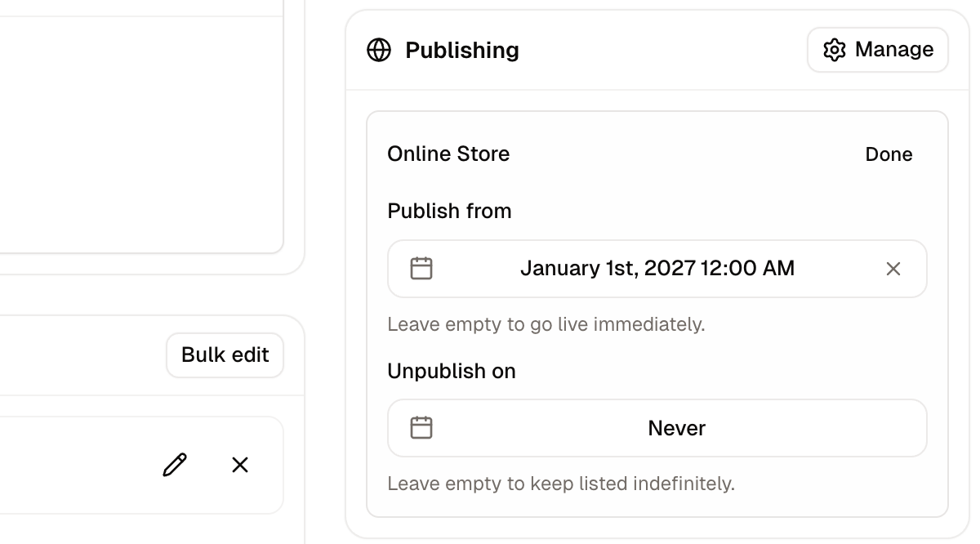Screen dimensions: 980x544
Task: Click the Unpublish on label
Action: 452,371
